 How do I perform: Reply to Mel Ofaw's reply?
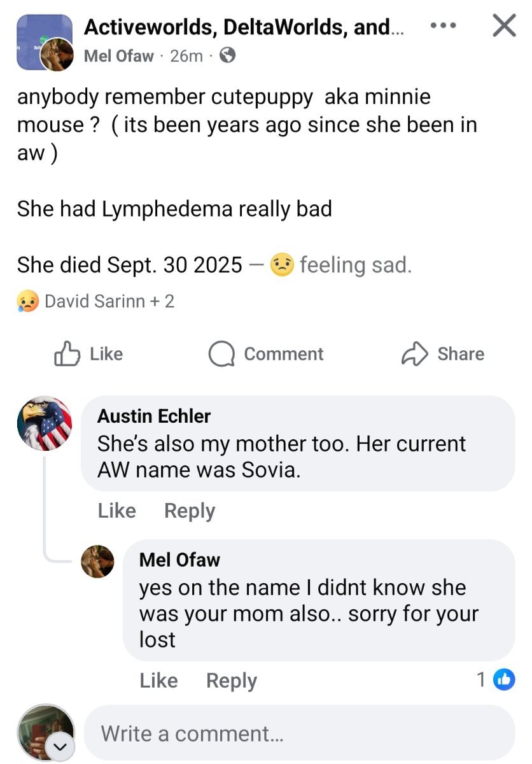click(232, 681)
